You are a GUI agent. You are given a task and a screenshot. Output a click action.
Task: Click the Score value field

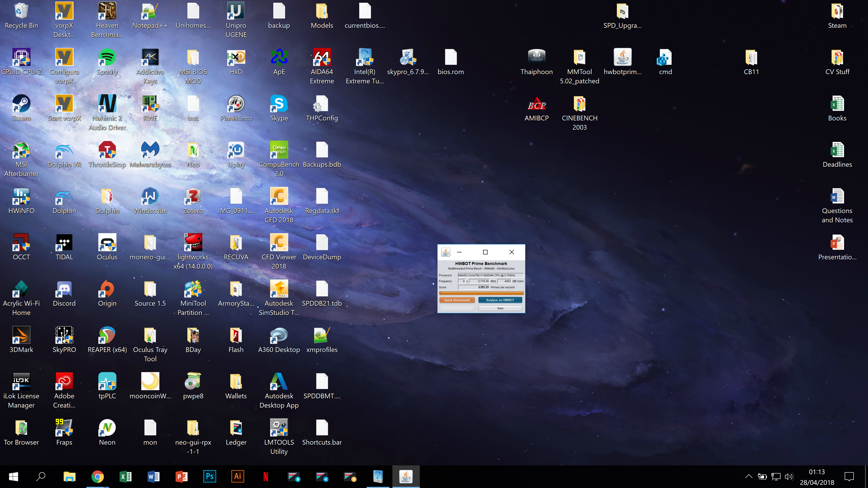(473, 287)
